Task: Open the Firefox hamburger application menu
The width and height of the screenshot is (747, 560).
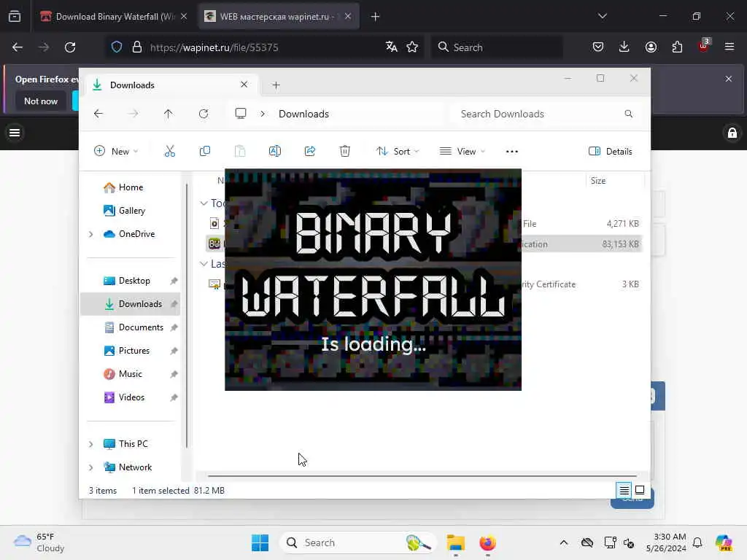Action: tap(729, 47)
